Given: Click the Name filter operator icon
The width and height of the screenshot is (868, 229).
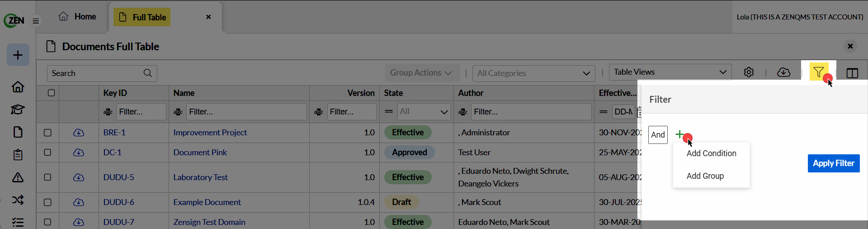Looking at the screenshot, I should point(178,112).
